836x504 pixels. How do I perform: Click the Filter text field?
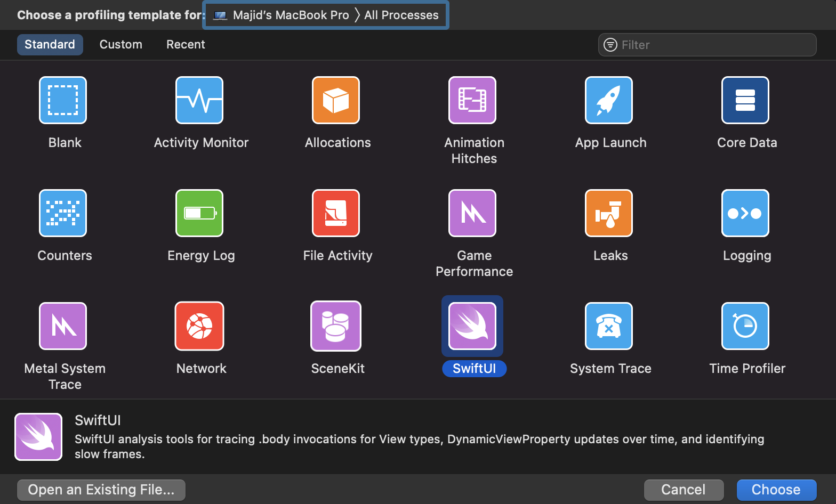tap(707, 45)
